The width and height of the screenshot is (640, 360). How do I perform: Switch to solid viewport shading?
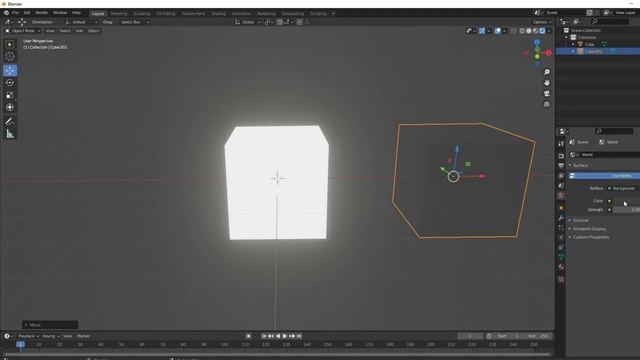(529, 31)
